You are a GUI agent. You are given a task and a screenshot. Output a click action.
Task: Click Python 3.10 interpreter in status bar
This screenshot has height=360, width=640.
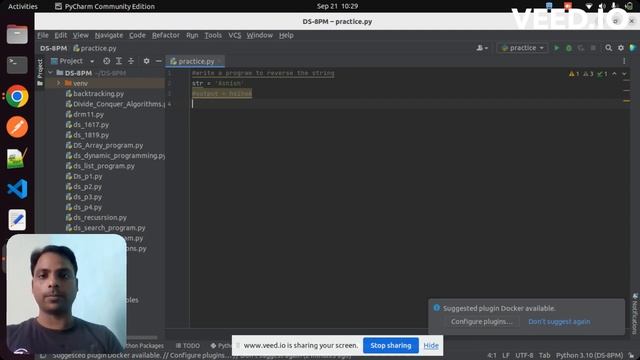click(589, 356)
